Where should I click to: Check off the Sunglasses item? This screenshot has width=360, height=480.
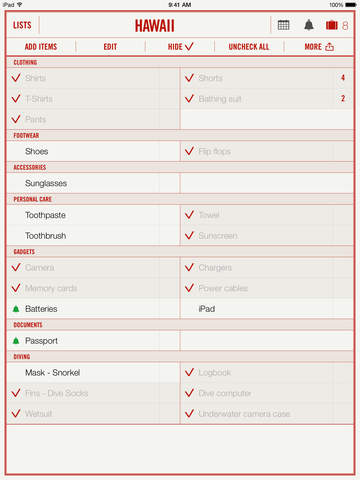(x=93, y=183)
